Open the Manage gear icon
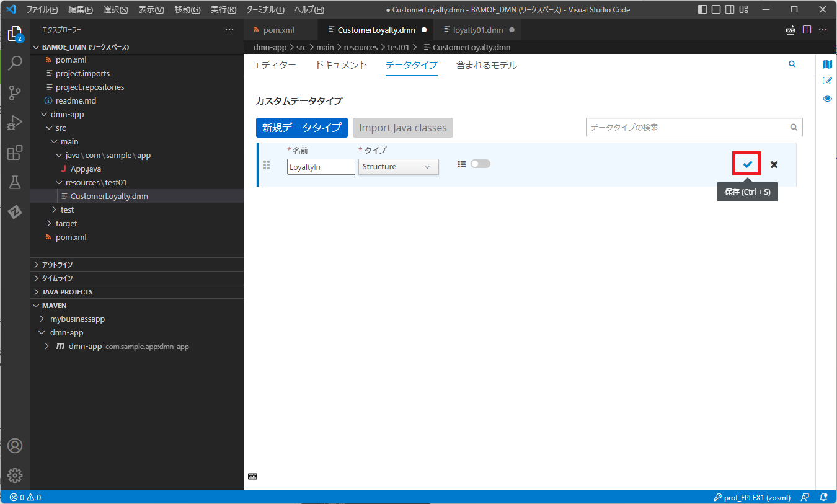Image resolution: width=837 pixels, height=504 pixels. 15,475
